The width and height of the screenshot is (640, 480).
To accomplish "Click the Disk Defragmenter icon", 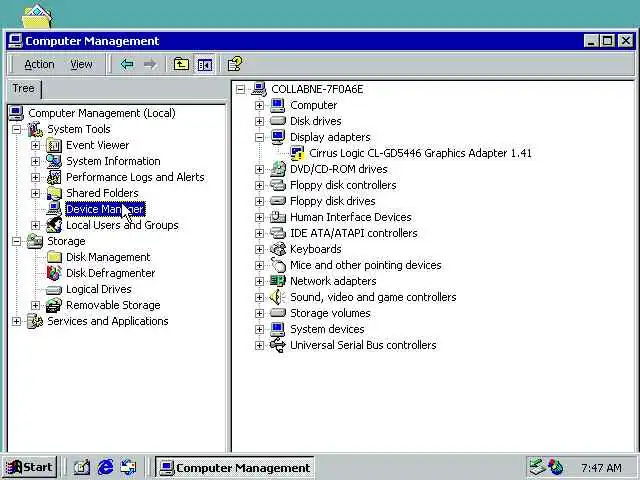I will click(54, 273).
